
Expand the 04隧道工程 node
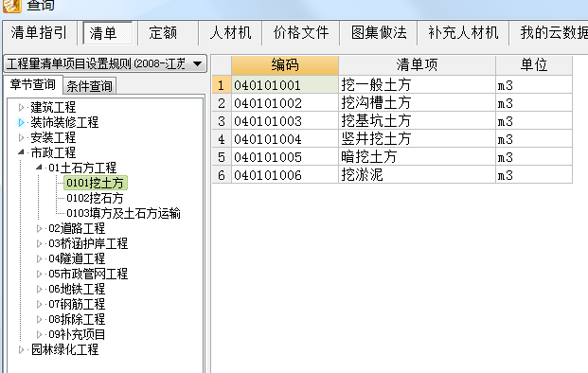pos(39,258)
